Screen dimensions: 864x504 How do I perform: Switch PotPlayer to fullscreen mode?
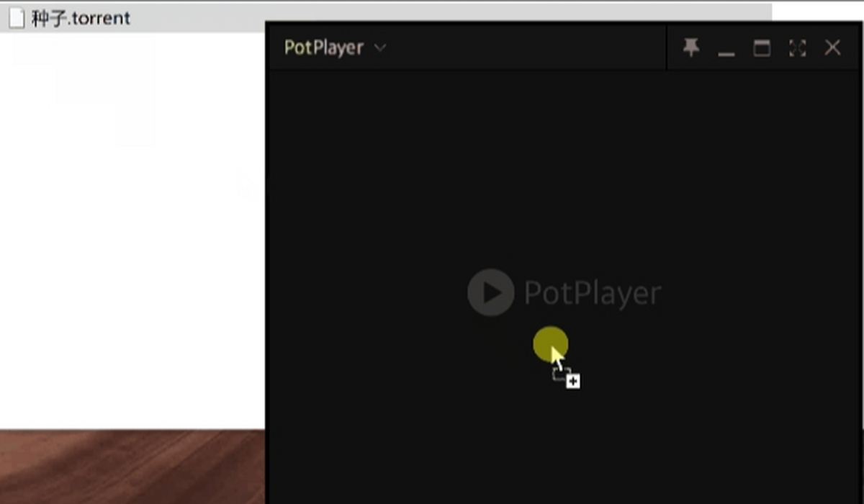click(x=797, y=48)
